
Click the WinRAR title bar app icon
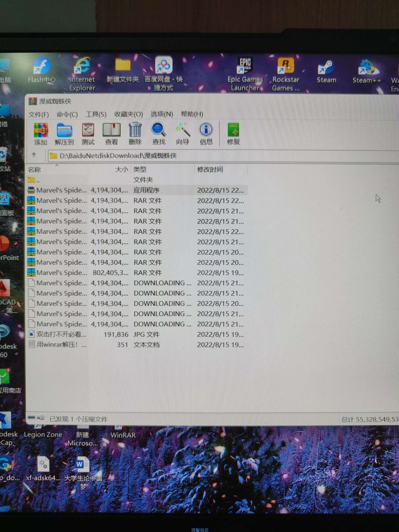33,101
